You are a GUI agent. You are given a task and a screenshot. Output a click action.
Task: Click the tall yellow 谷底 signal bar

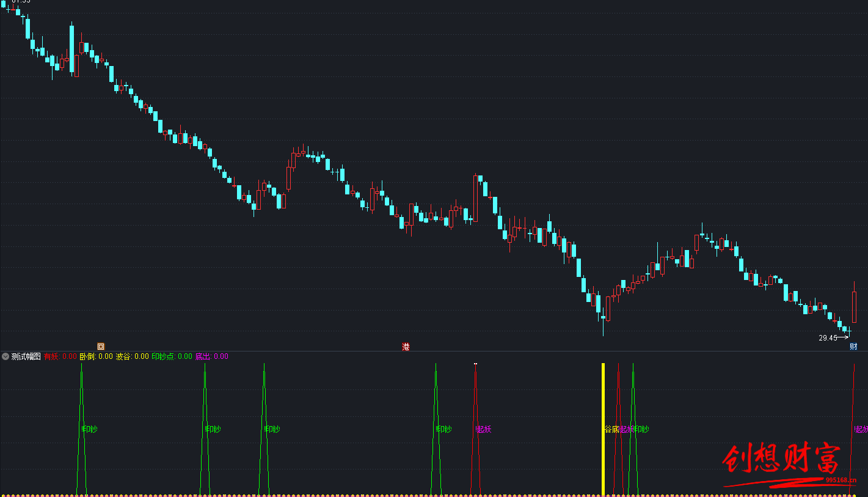pos(604,429)
